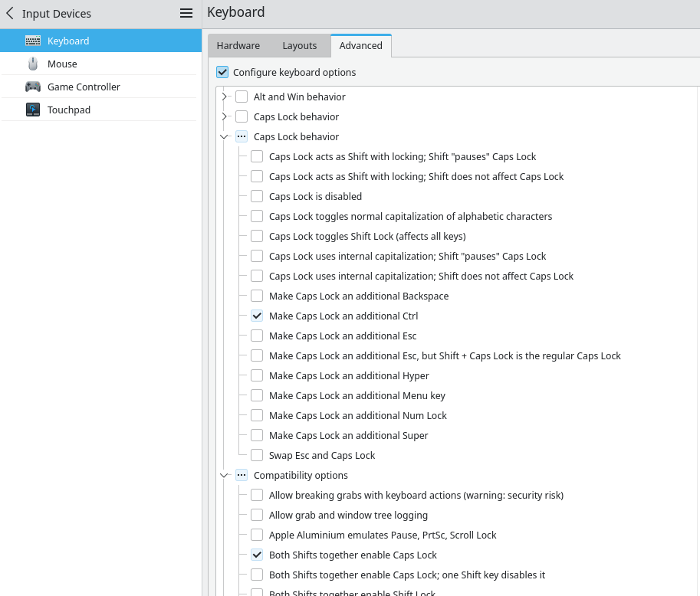This screenshot has width=700, height=596.
Task: Click partial-state box of expanded Caps Lock behavior
Action: tap(242, 136)
